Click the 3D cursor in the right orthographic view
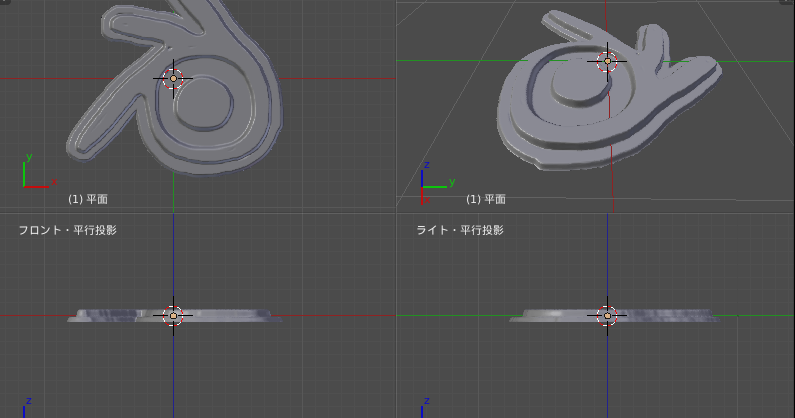The width and height of the screenshot is (795, 418). 607,316
